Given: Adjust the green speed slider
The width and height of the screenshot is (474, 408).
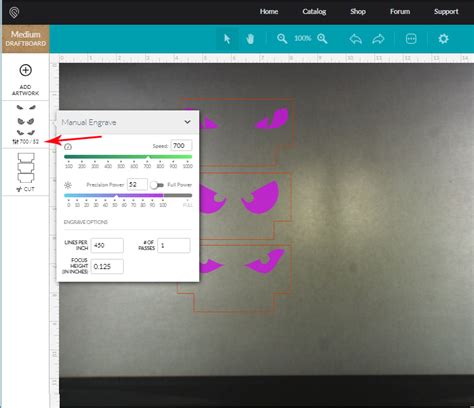Looking at the screenshot, I should (x=128, y=157).
